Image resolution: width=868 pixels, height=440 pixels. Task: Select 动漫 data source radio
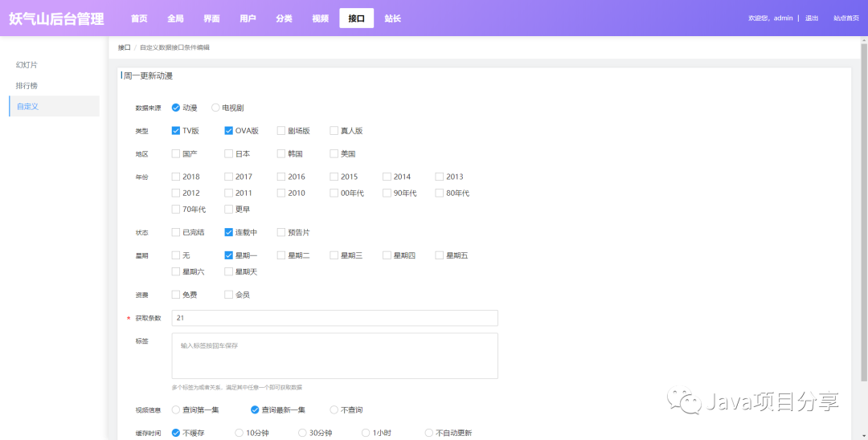point(176,108)
